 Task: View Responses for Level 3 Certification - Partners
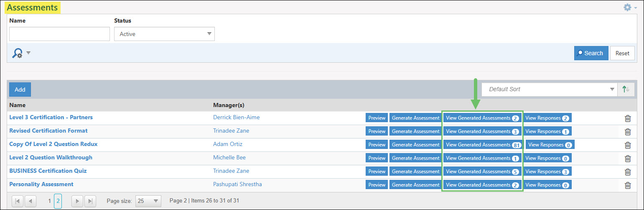point(547,118)
